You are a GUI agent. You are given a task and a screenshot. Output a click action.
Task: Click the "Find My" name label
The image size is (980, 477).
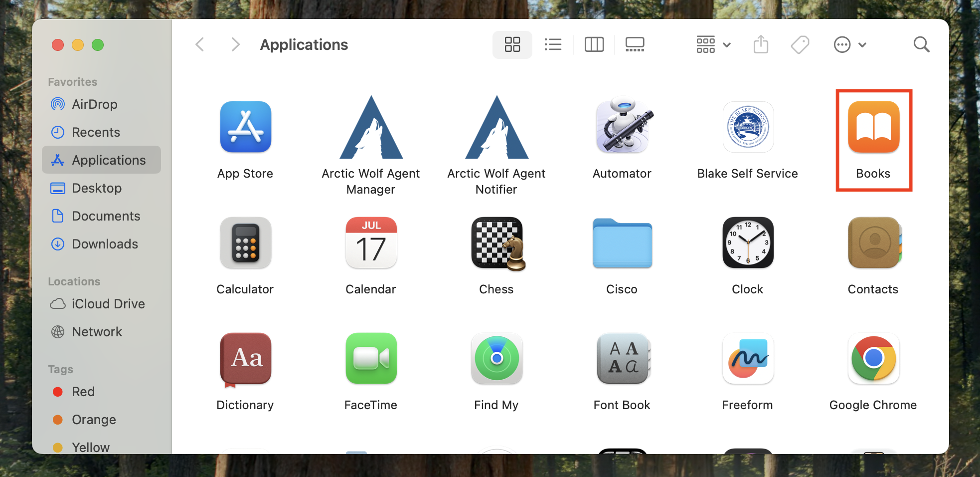tap(496, 405)
